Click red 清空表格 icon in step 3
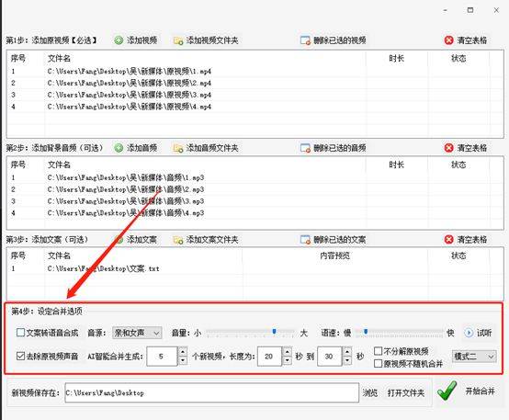The height and width of the screenshot is (420, 509). click(448, 240)
